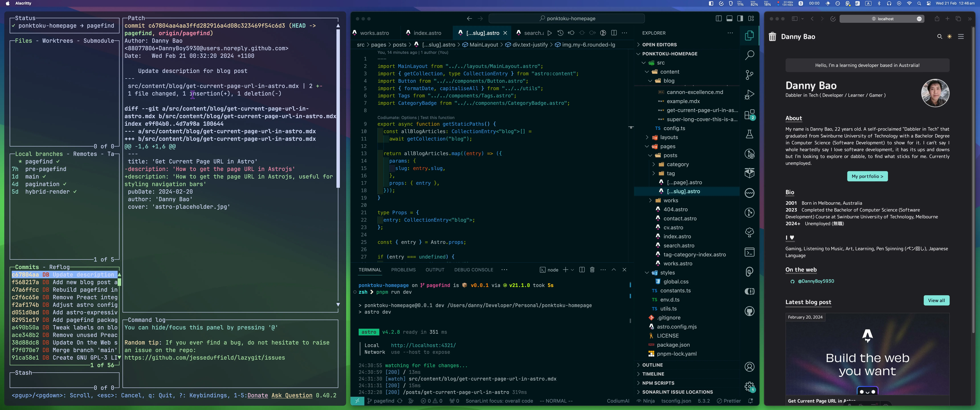Run the file with the play icon in editor toolbar
This screenshot has height=410, width=980.
coord(549,33)
